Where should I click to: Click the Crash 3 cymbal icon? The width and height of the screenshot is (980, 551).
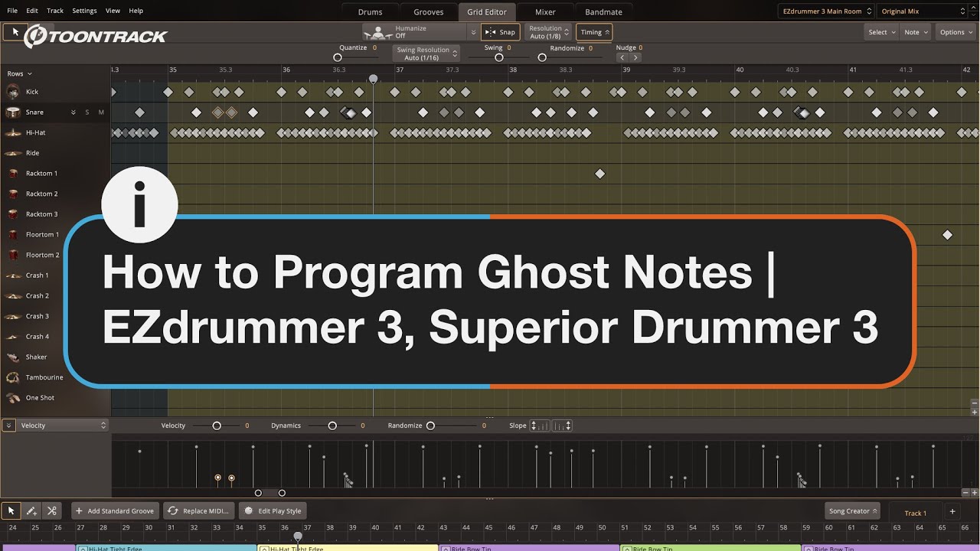(13, 316)
